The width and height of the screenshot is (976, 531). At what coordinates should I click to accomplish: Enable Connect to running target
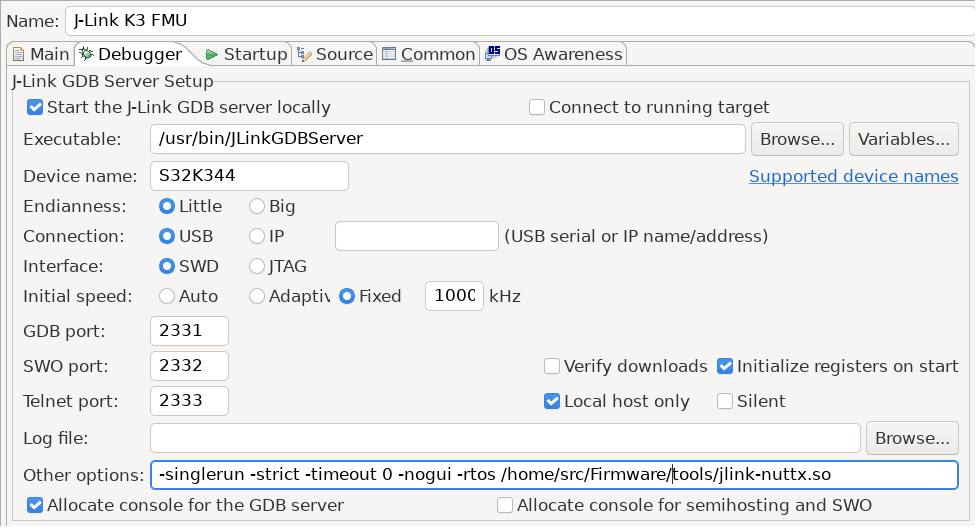pos(537,107)
